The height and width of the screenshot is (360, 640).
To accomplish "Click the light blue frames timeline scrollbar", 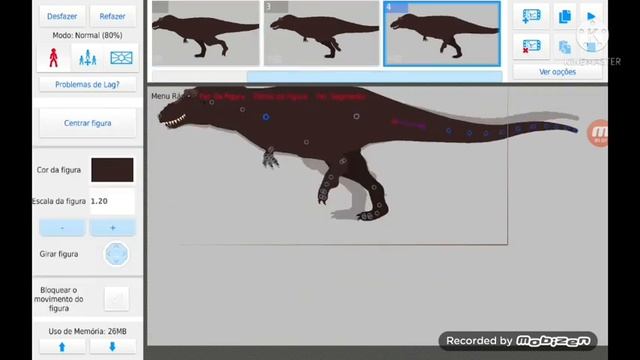I will click(x=374, y=76).
